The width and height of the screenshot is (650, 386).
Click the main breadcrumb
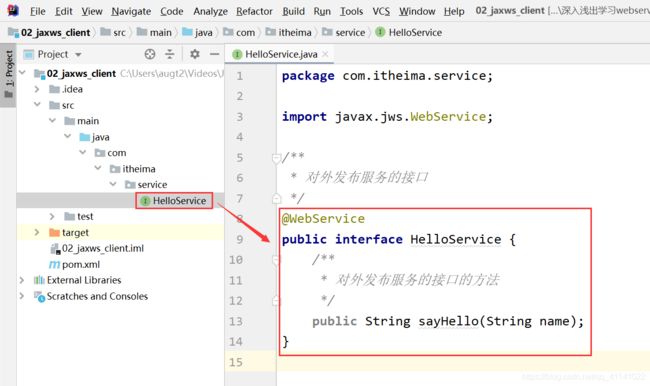tap(154, 32)
